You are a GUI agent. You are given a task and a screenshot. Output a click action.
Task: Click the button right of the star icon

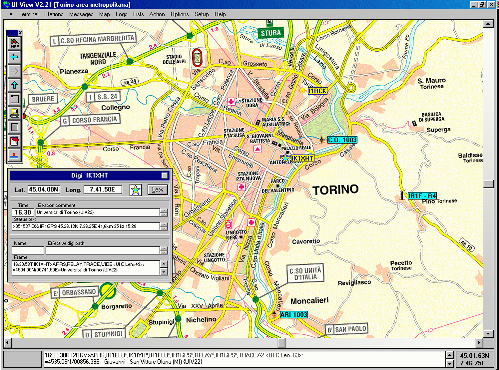tap(157, 190)
